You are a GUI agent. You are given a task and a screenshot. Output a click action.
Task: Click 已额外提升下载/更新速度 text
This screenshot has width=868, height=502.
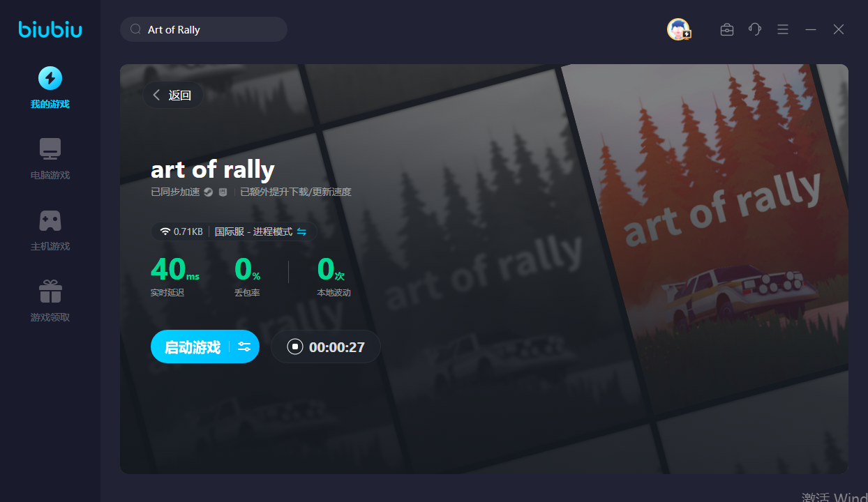[296, 192]
